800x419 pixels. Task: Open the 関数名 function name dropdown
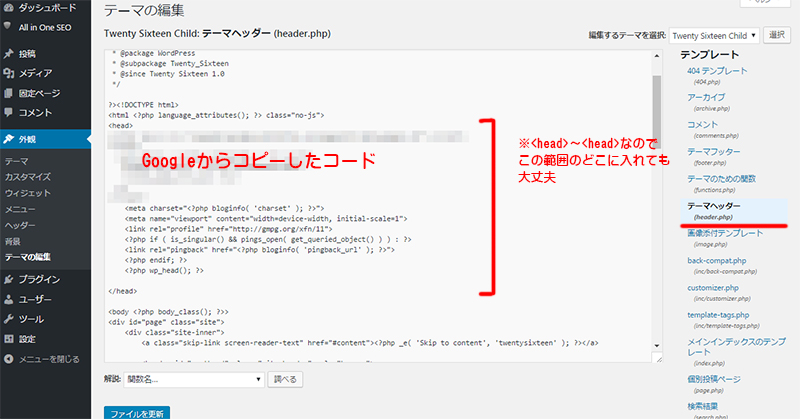[195, 380]
